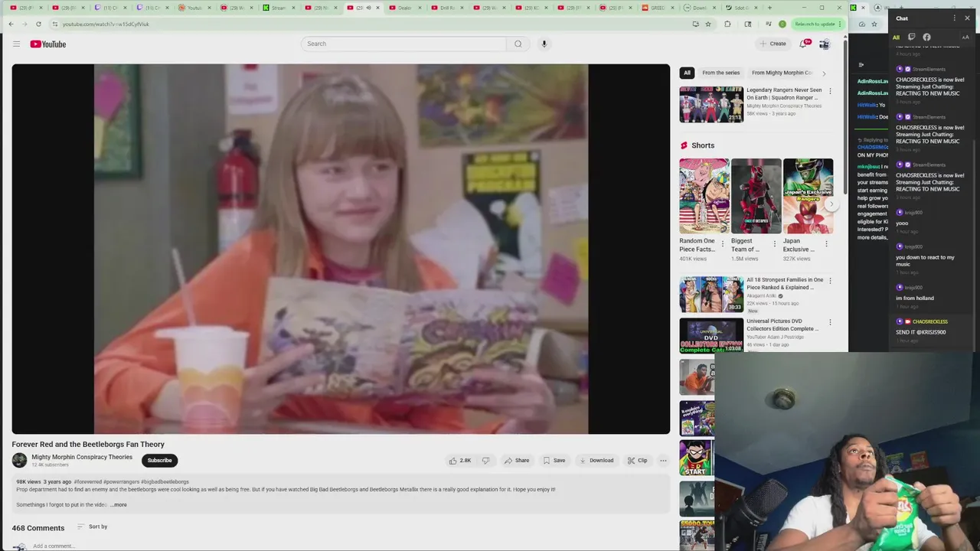The height and width of the screenshot is (551, 980).
Task: Open the media control music icon in toolbar
Action: point(769,24)
